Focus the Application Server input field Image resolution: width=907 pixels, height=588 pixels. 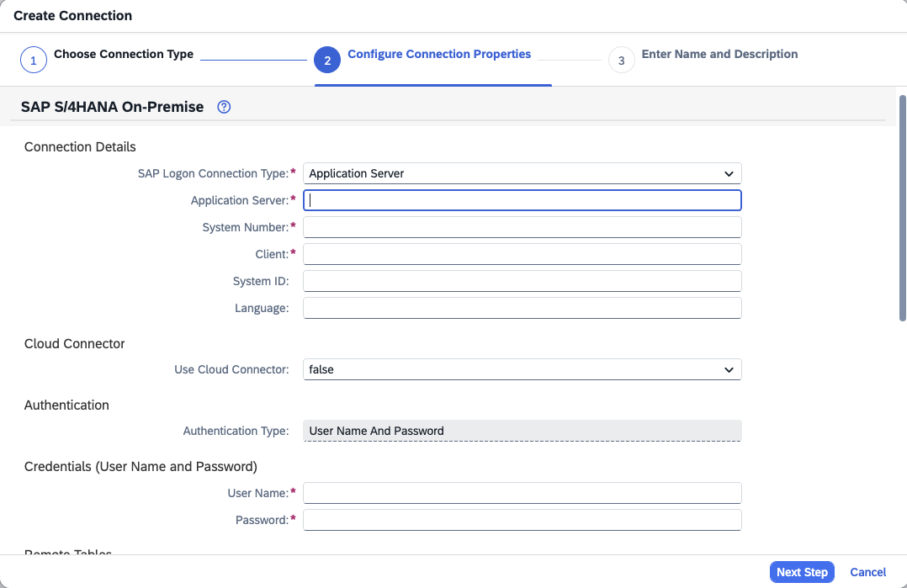522,200
